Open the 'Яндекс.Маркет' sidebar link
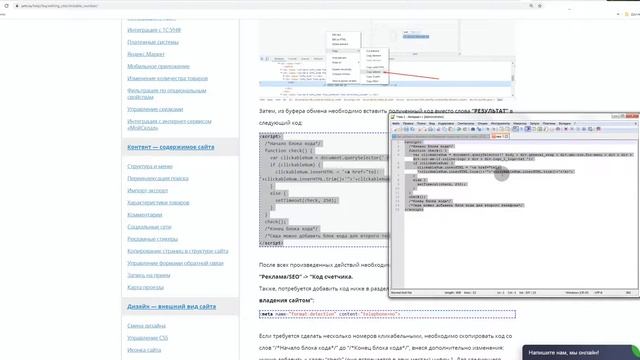This screenshot has height=360, width=640. tap(146, 54)
